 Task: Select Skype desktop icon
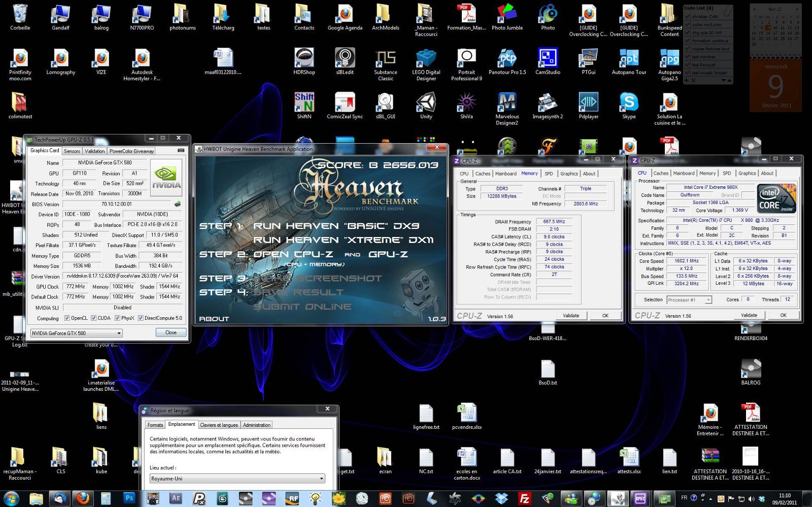click(629, 106)
